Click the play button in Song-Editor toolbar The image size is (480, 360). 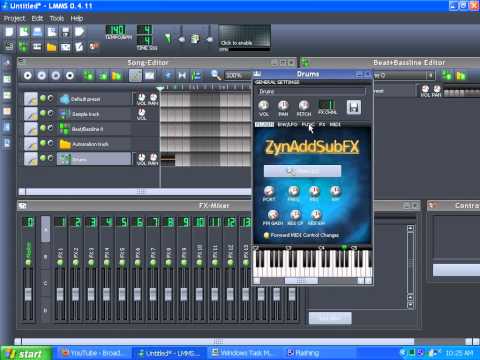pyautogui.click(x=28, y=76)
